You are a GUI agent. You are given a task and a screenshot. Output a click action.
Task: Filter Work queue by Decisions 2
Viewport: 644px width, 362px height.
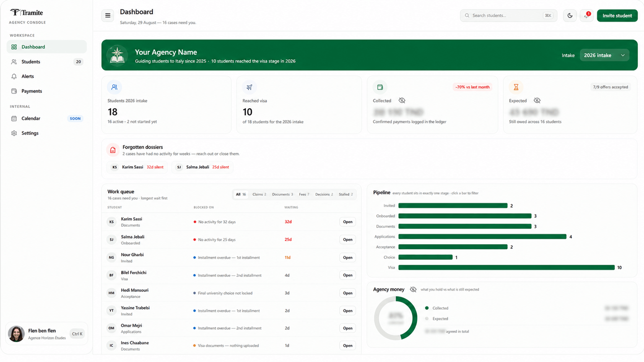(x=324, y=194)
